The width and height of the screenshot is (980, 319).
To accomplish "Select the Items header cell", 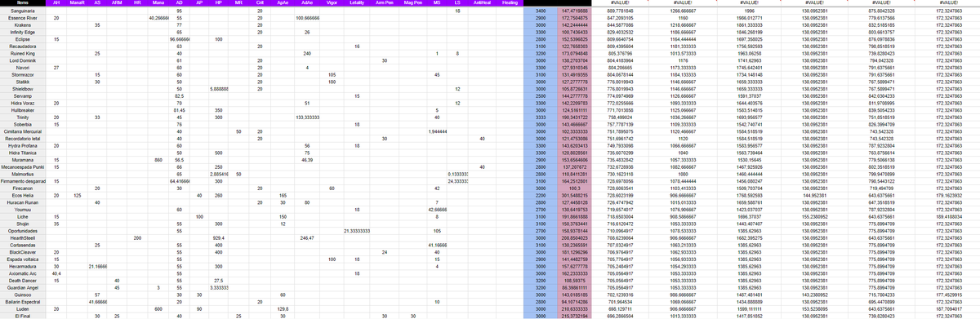I will 23,3.
